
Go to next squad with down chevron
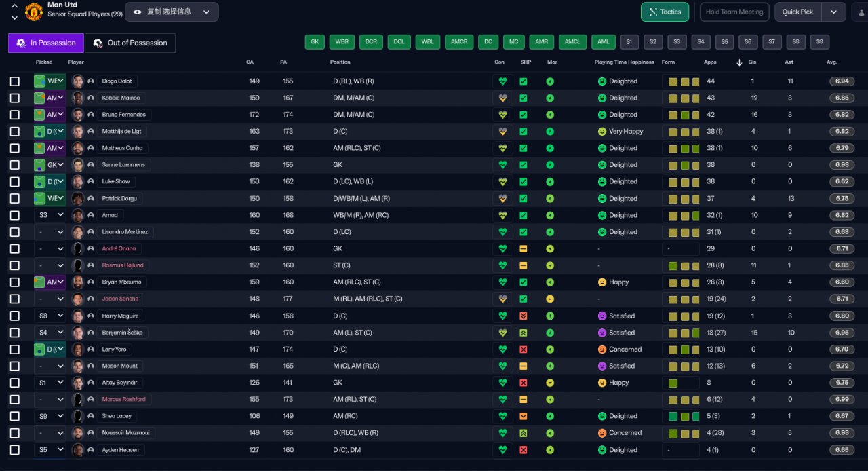pos(14,17)
